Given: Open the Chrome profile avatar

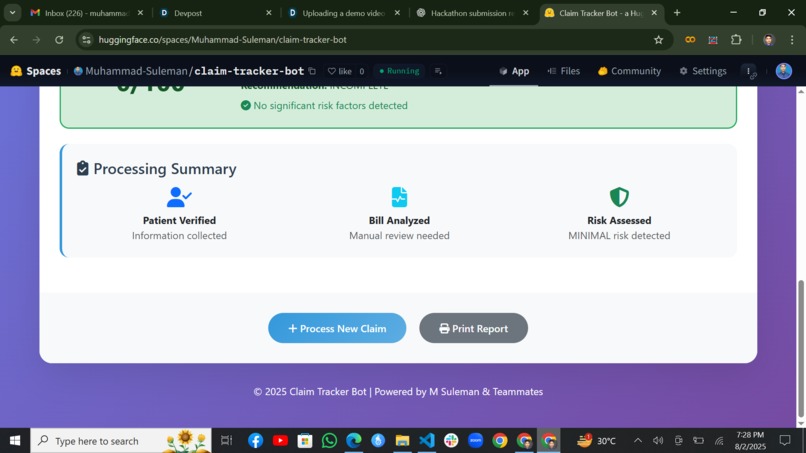Looking at the screenshot, I should (x=768, y=40).
